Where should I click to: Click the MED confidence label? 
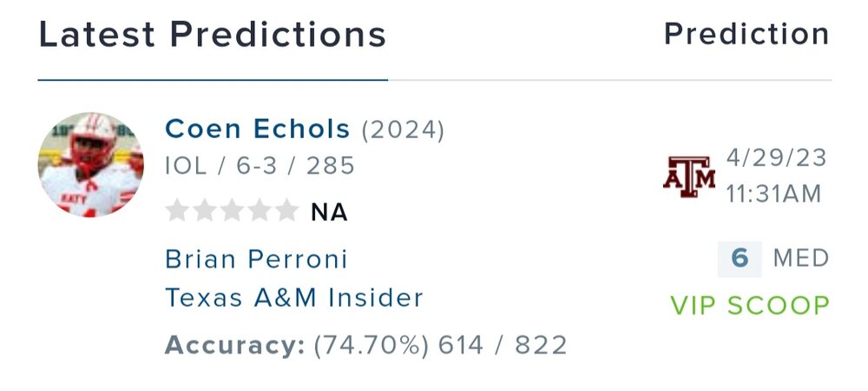(x=801, y=259)
